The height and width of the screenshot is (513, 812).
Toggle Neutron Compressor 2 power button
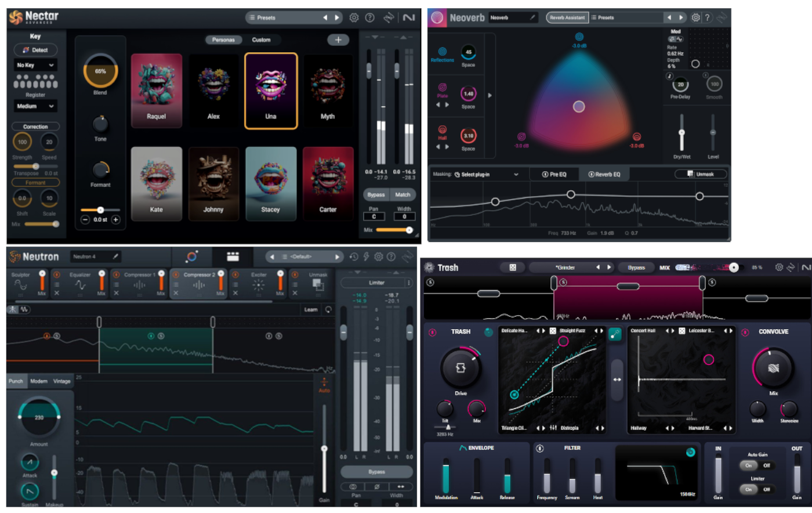[176, 275]
